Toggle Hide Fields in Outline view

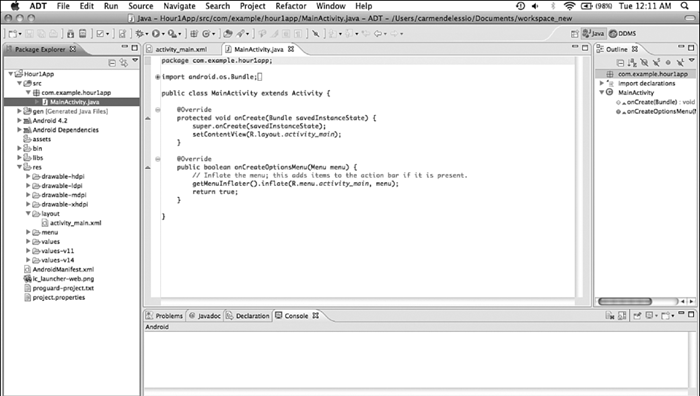pos(644,63)
